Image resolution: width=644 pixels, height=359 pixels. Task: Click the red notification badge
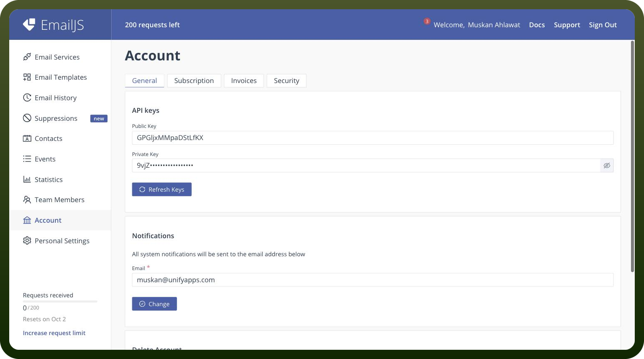point(427,21)
